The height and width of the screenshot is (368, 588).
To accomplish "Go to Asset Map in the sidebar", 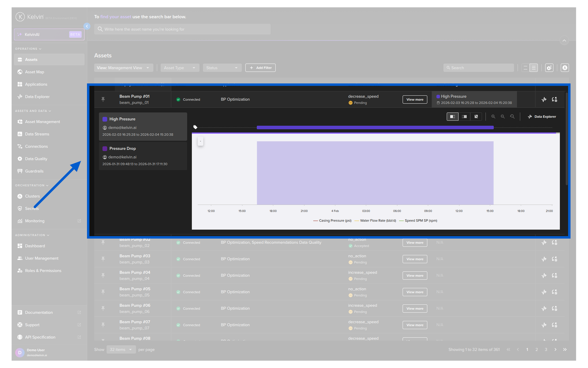I will [x=35, y=72].
